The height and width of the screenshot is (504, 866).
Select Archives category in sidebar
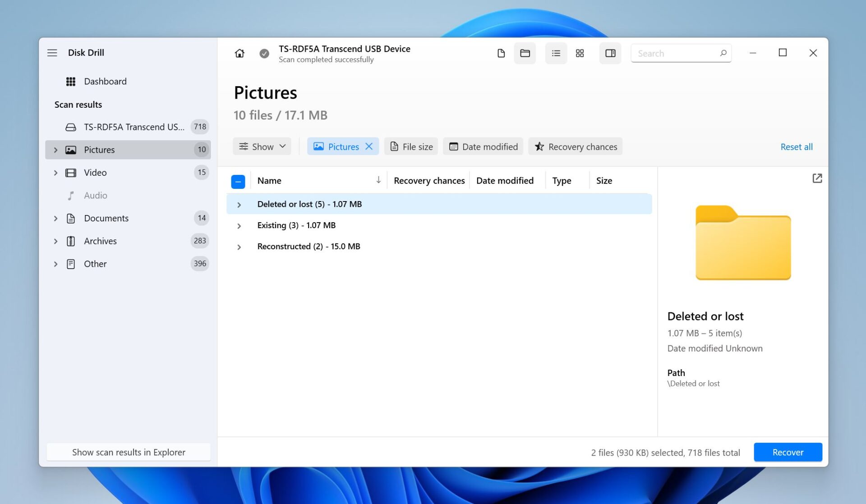[100, 241]
